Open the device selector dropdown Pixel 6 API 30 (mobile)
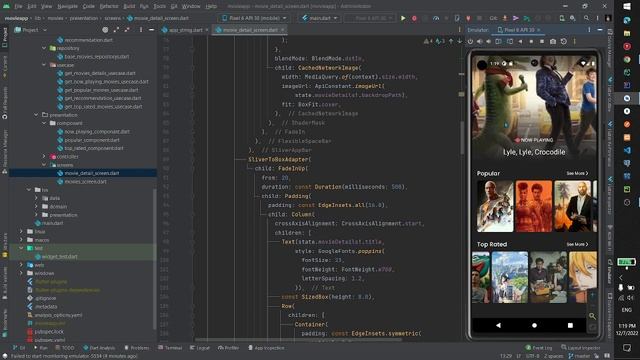 pos(254,18)
